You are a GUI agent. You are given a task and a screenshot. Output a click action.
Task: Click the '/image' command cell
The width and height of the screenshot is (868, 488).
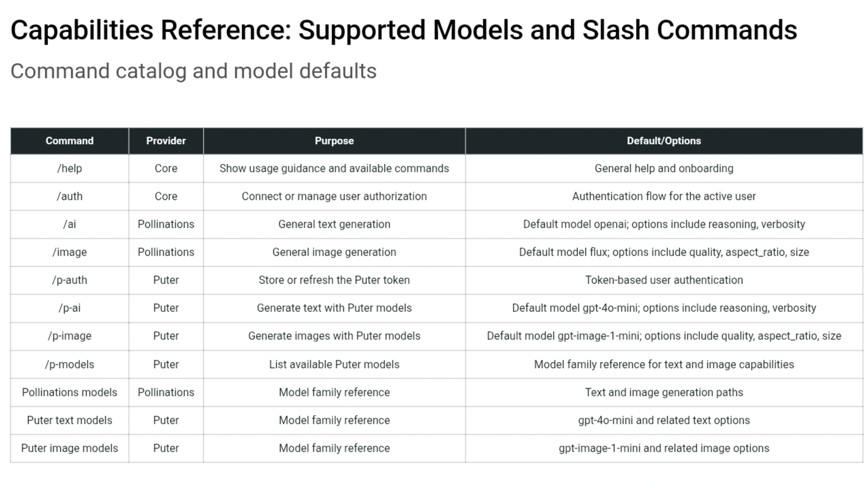(70, 252)
